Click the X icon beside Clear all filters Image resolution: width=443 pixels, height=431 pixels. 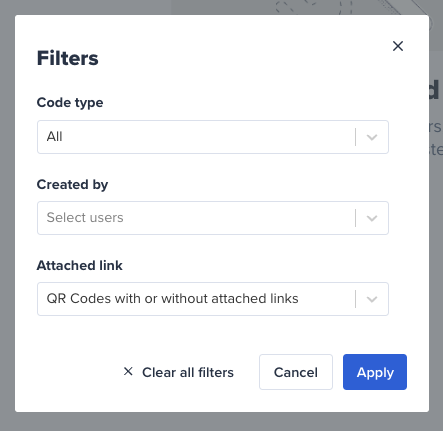(128, 371)
